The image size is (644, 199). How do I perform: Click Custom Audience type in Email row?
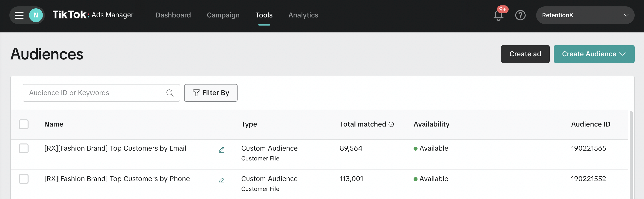pyautogui.click(x=269, y=148)
